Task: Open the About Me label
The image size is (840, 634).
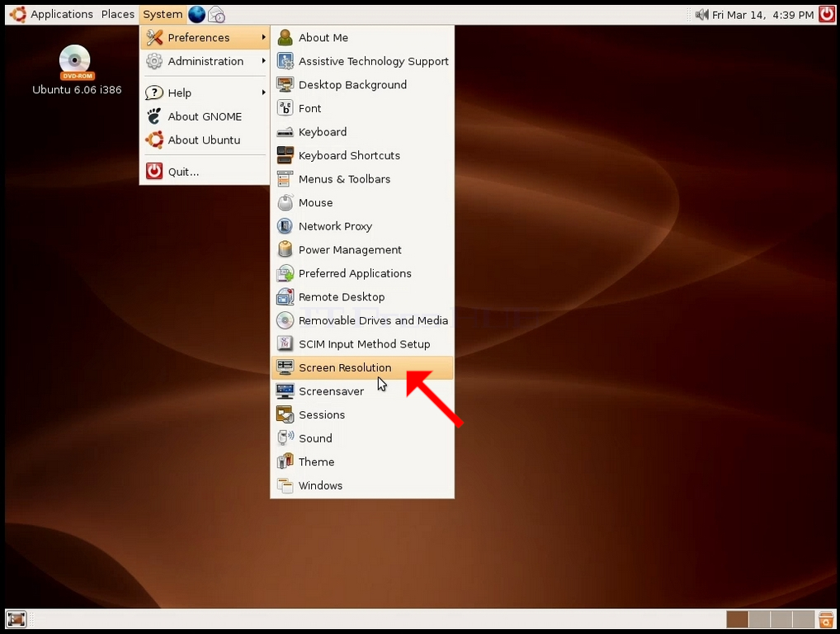Action: click(x=323, y=37)
